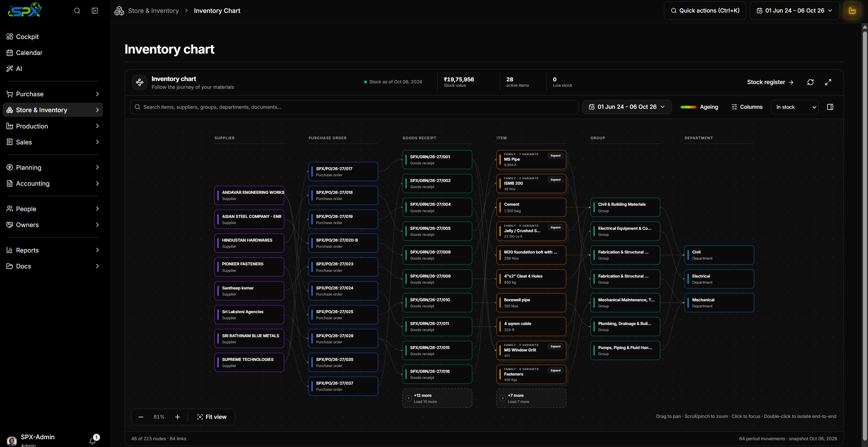868x447 pixels.
Task: Select the Civil department node
Action: pyautogui.click(x=719, y=255)
